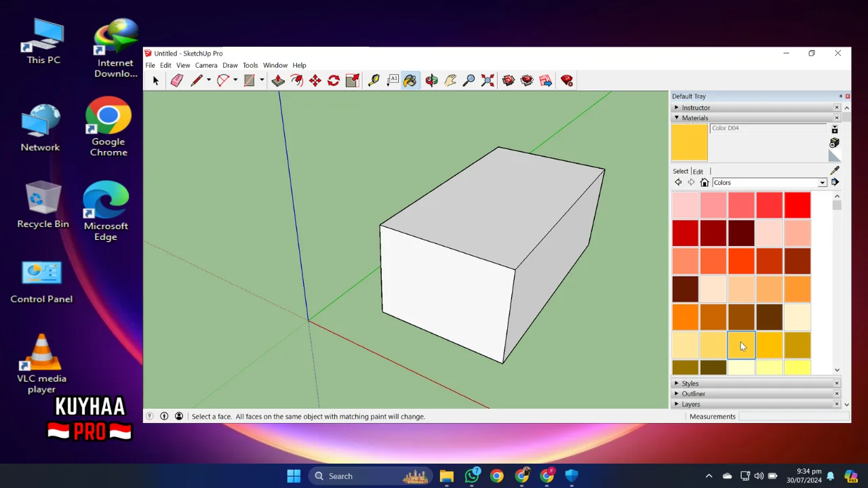Expand the Instructor panel
The height and width of the screenshot is (488, 868).
(676, 107)
